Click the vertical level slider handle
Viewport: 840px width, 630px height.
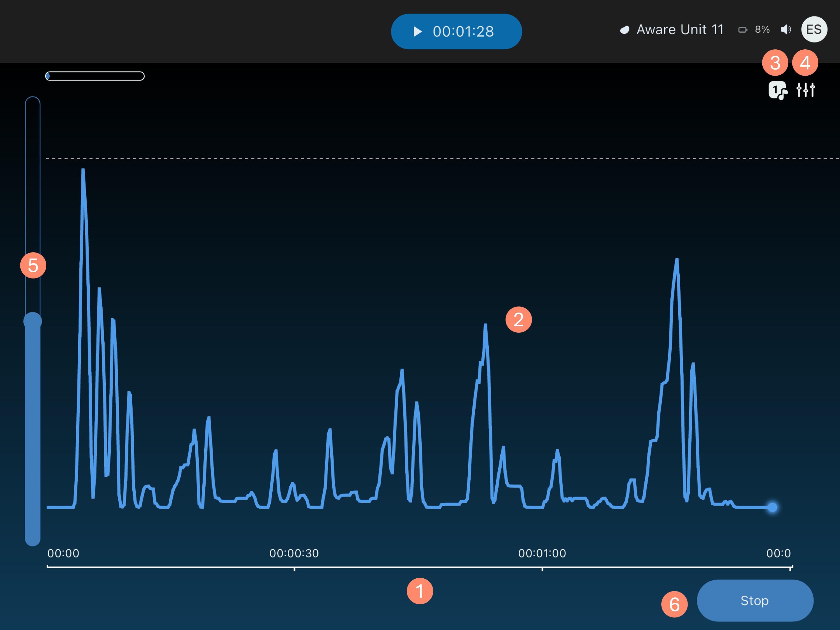tap(33, 321)
